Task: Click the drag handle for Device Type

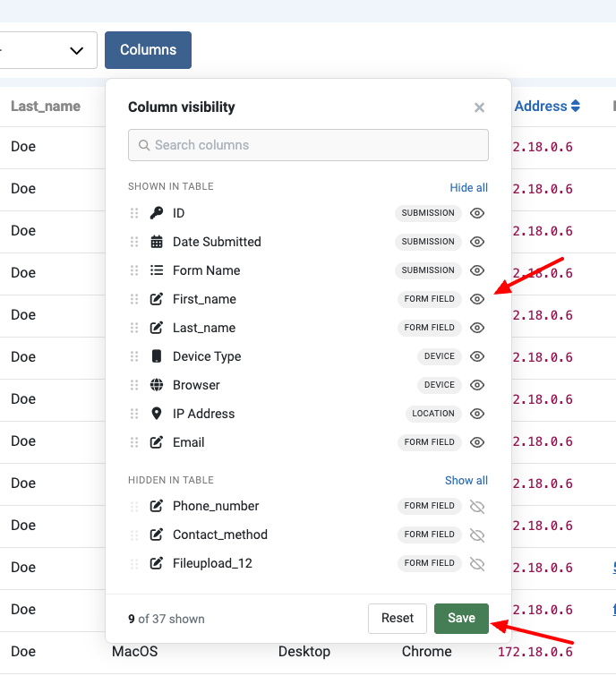Action: click(134, 356)
